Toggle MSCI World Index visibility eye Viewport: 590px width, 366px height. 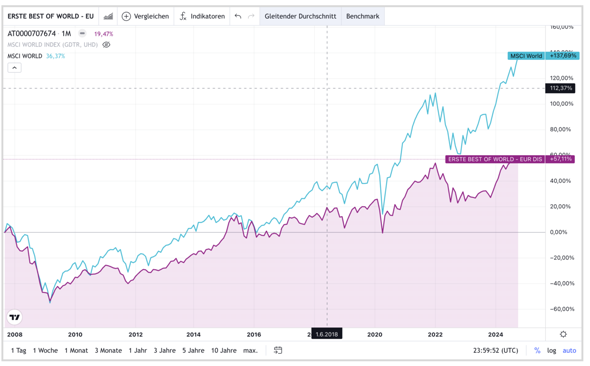106,45
